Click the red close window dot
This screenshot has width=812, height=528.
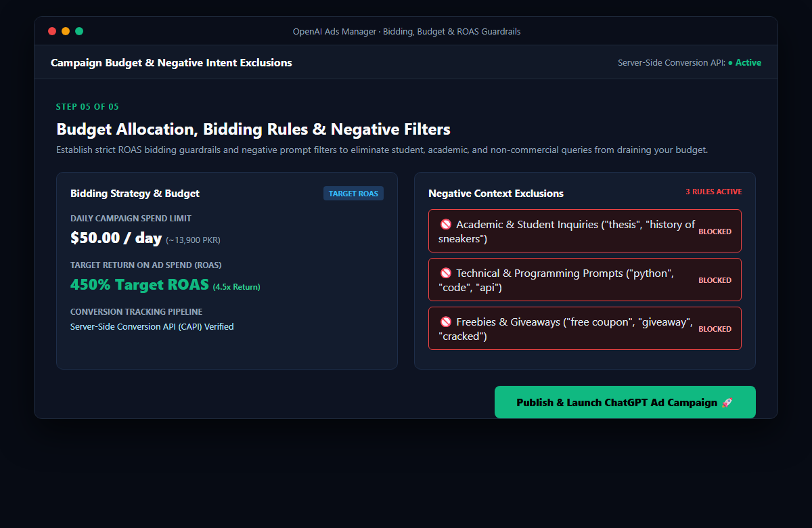pyautogui.click(x=52, y=31)
